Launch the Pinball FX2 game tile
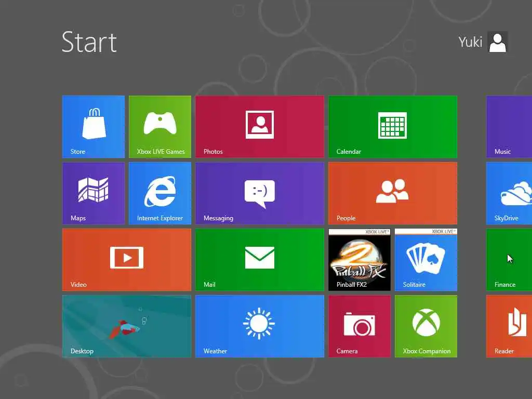 click(x=360, y=260)
